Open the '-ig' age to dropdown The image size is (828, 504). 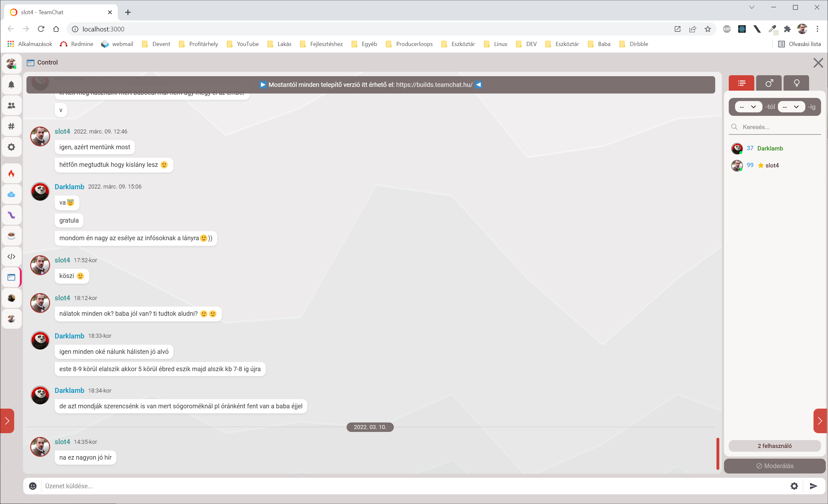pyautogui.click(x=791, y=107)
